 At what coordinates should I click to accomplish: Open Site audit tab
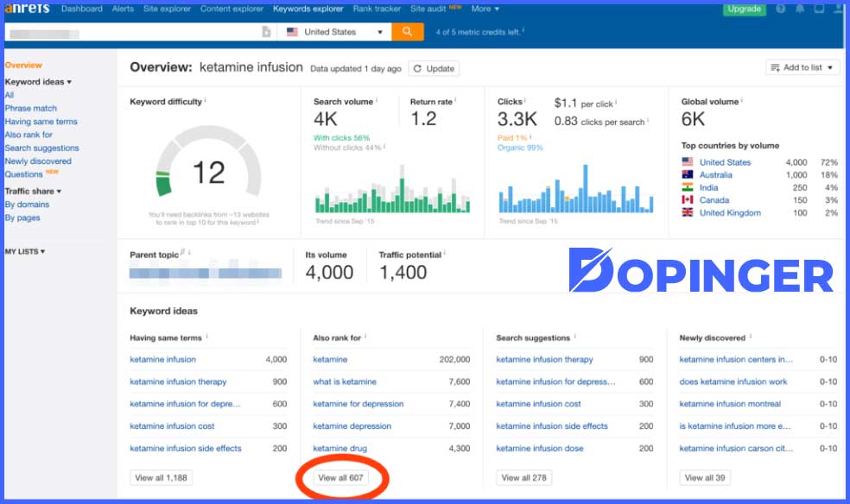coord(428,9)
